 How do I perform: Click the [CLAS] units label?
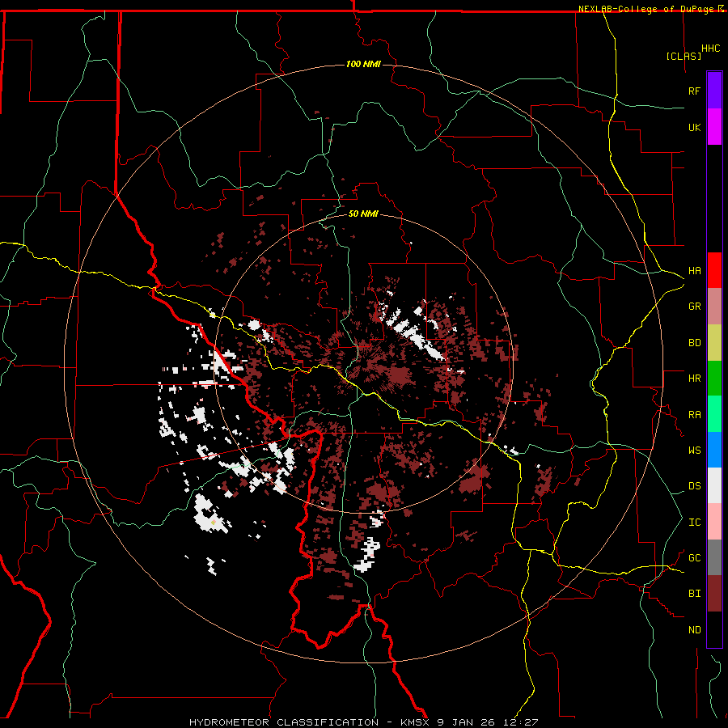[684, 56]
